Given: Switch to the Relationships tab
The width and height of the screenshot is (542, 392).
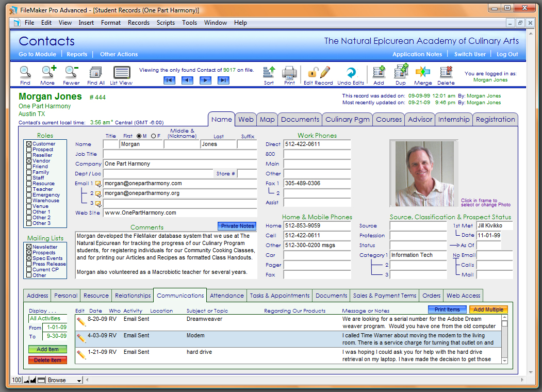Looking at the screenshot, I should [133, 296].
